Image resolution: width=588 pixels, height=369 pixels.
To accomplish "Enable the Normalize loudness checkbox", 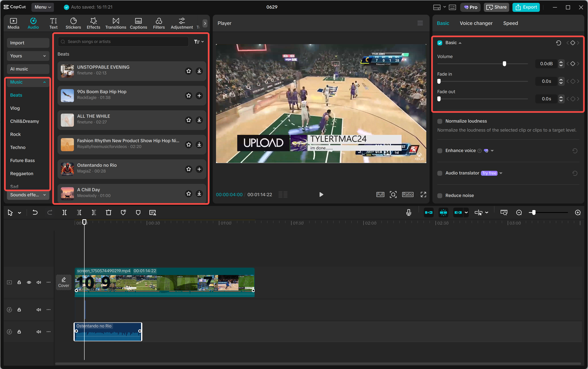I will (x=440, y=121).
